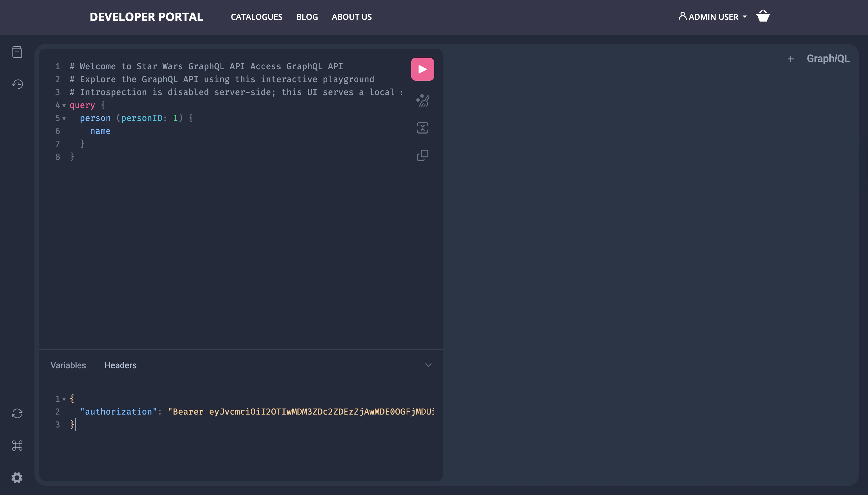Collapse the Variables and Headers editor section
This screenshot has width=868, height=495.
pyautogui.click(x=428, y=365)
